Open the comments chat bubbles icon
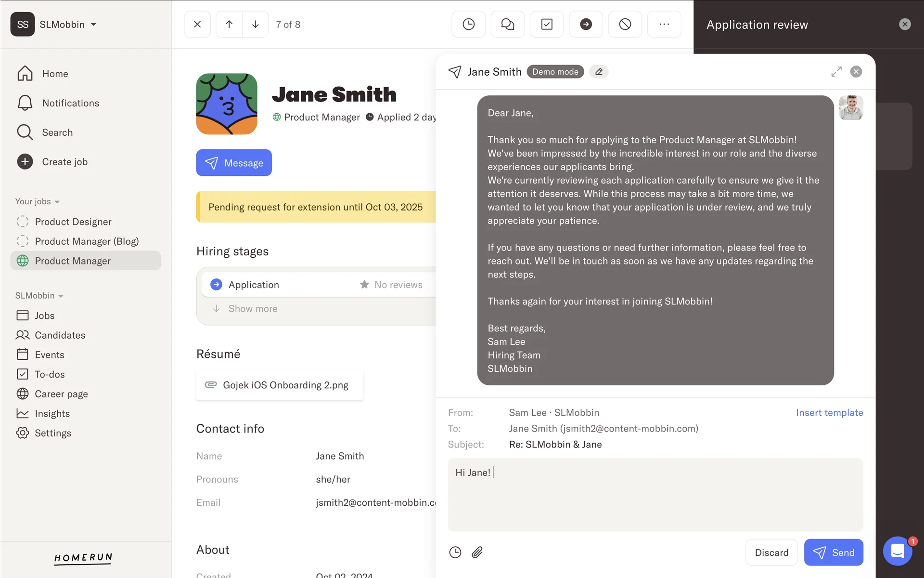 click(x=507, y=24)
